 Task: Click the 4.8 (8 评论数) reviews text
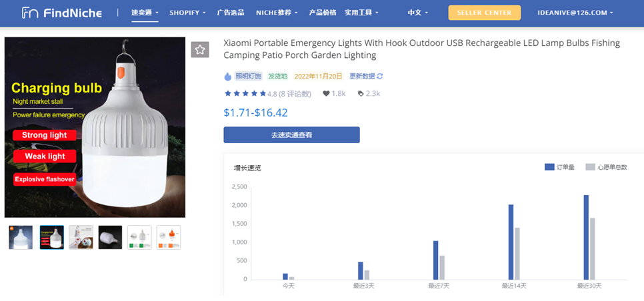[x=289, y=94]
